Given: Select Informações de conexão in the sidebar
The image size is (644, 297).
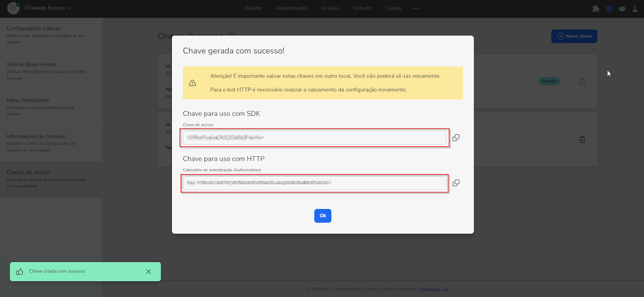Looking at the screenshot, I should [x=36, y=137].
